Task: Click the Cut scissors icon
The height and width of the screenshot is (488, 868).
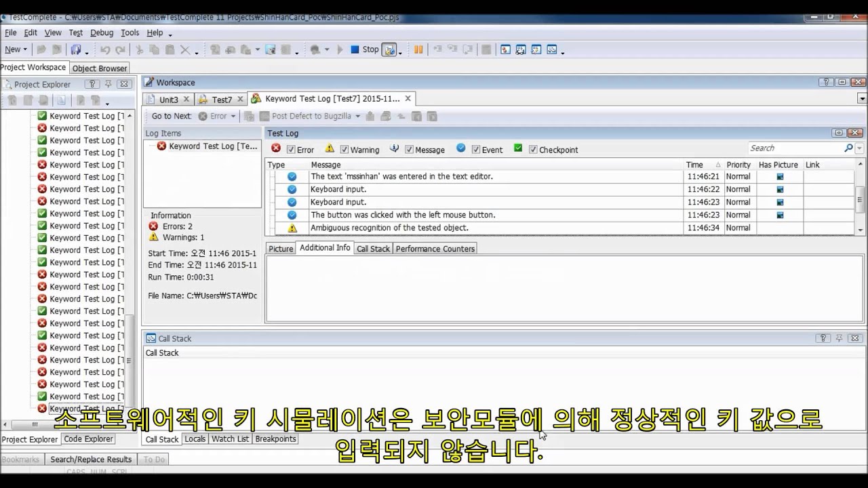Action: 139,49
